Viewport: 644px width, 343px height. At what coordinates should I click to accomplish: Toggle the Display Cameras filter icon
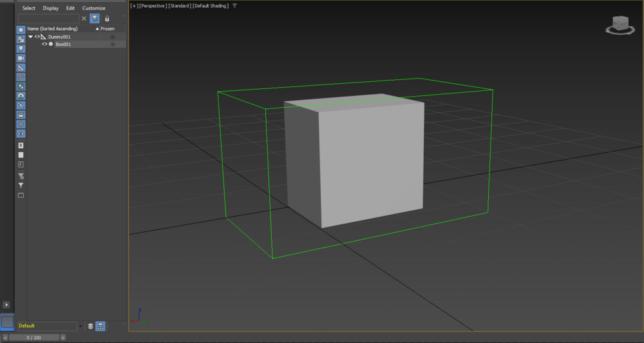coord(21,59)
